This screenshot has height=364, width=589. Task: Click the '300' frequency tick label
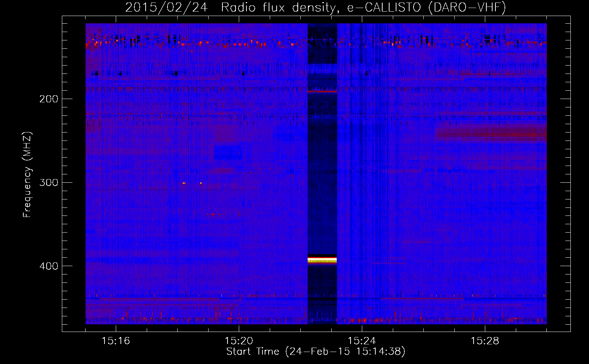[49, 182]
